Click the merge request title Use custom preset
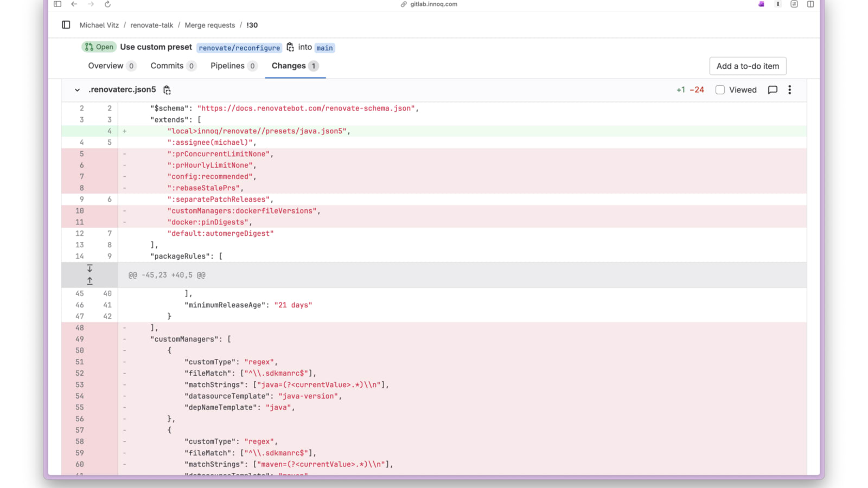Viewport: 868px width, 488px height. click(x=156, y=47)
